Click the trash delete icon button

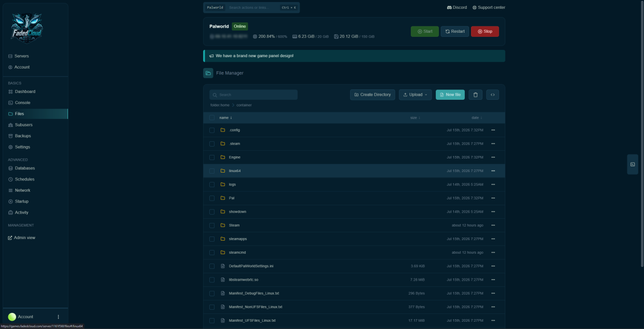coord(476,95)
